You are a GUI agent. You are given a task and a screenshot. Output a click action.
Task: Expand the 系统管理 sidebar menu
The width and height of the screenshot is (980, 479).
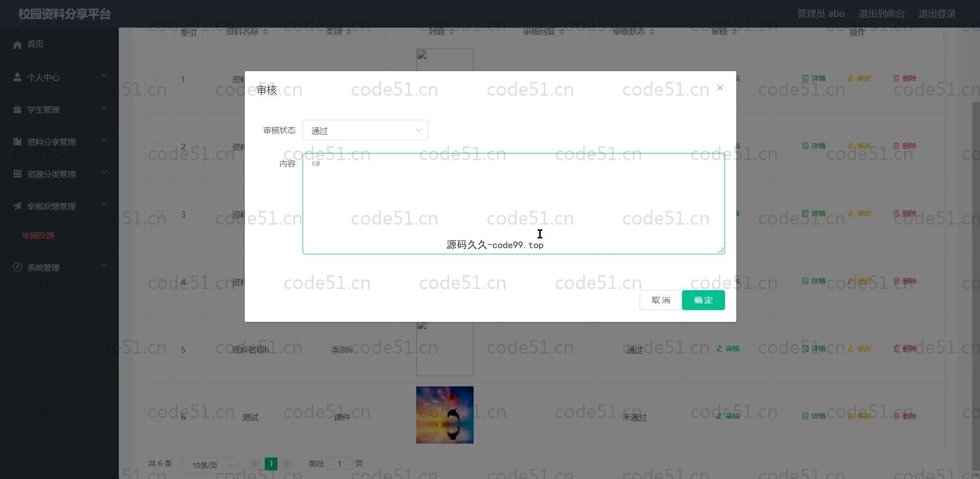click(59, 268)
